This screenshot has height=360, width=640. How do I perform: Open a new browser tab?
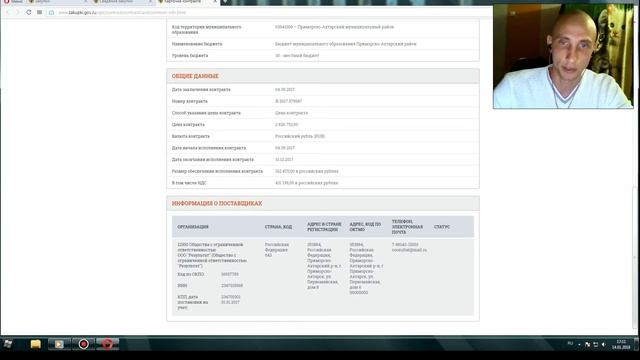pyautogui.click(x=225, y=2)
